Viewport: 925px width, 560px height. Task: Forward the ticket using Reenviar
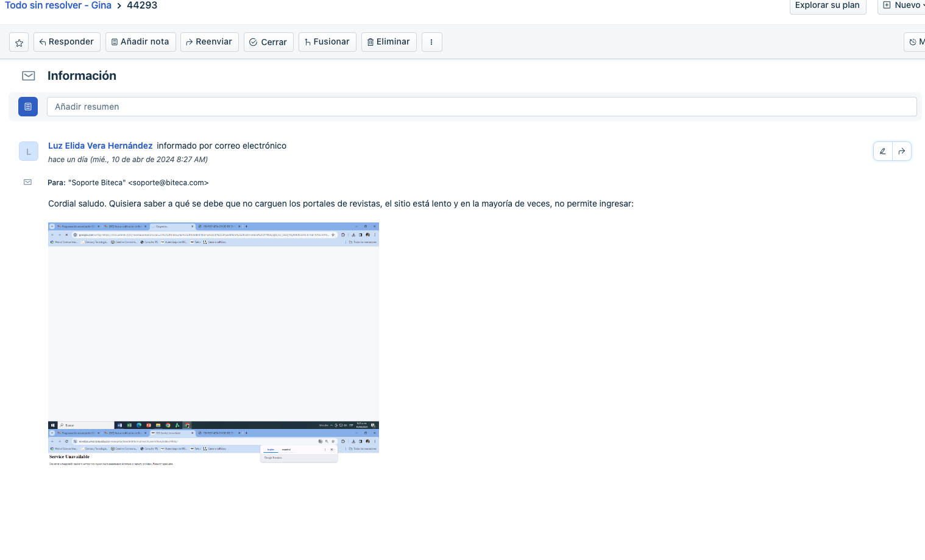[x=209, y=42]
